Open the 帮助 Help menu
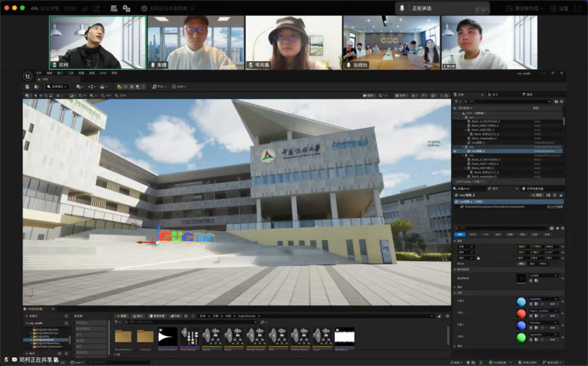This screenshot has height=366, width=588. click(x=114, y=73)
